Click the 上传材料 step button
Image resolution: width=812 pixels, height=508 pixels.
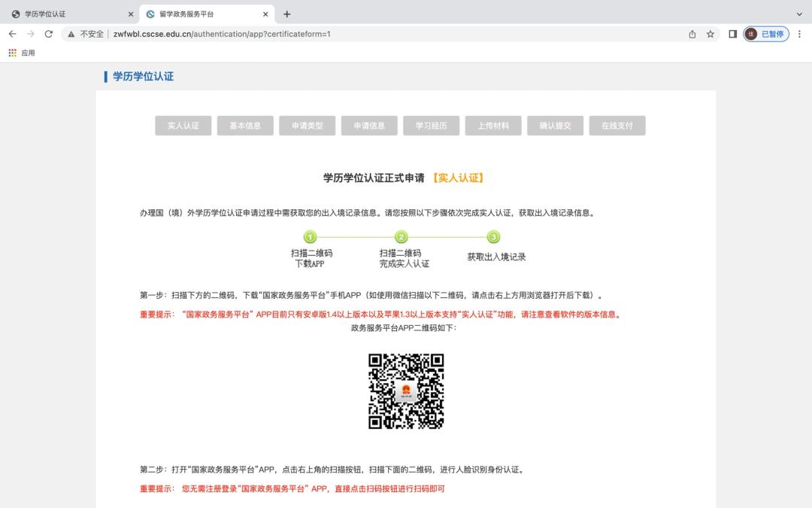[x=493, y=126]
